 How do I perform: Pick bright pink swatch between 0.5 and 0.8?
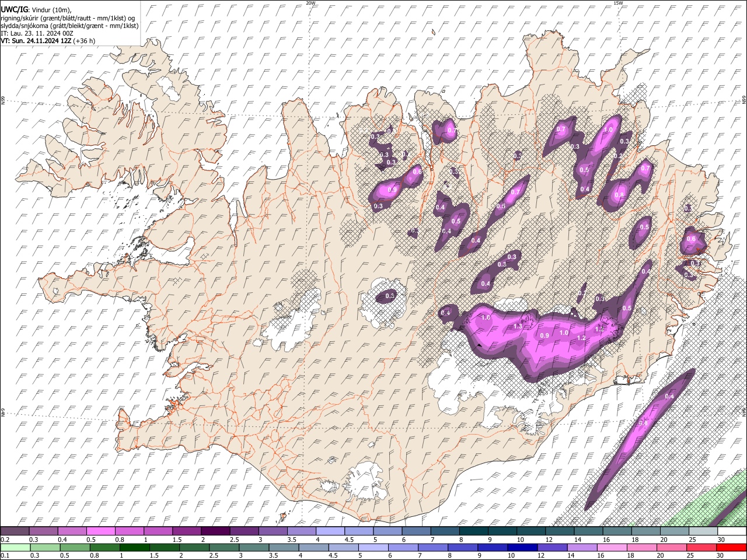(100, 531)
